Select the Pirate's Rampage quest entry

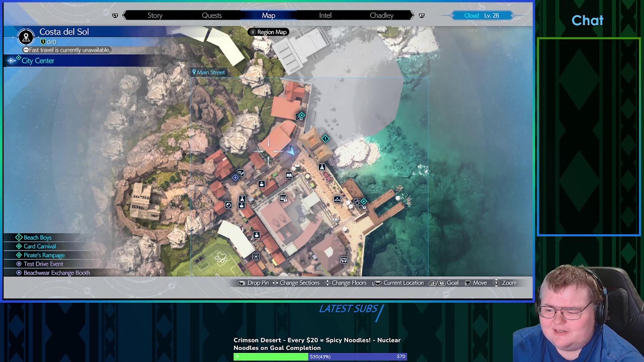44,255
